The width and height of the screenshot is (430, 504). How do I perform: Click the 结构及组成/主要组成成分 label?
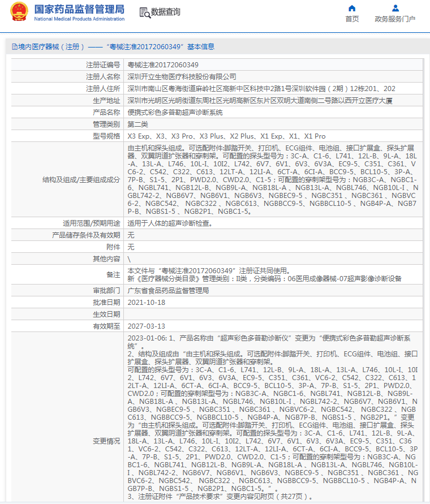(x=81, y=180)
